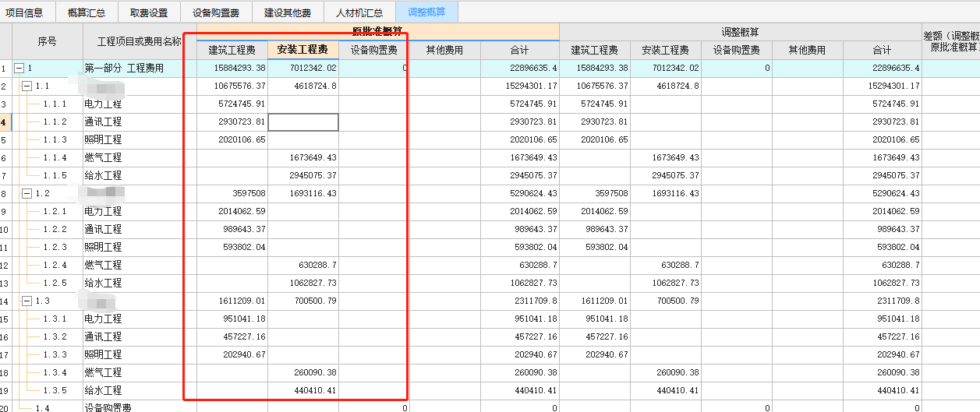This screenshot has height=412, width=980.
Task: Click cell value 15884293.38 in 原批准概算
Action: pos(239,69)
